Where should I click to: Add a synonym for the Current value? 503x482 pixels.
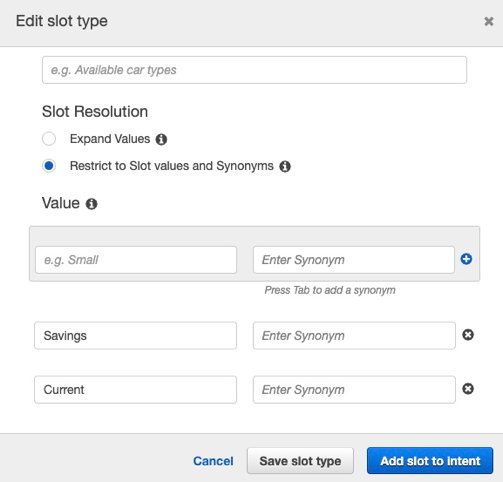pos(354,390)
